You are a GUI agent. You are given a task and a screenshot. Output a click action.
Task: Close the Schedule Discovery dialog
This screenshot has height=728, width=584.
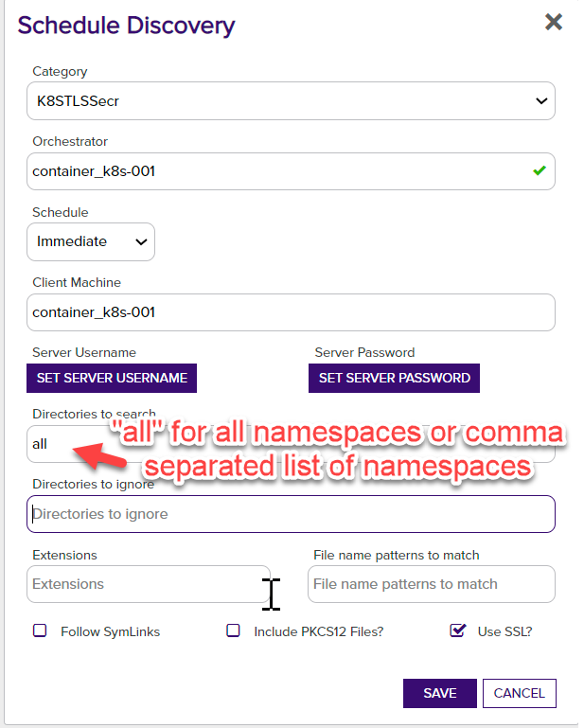point(554,22)
